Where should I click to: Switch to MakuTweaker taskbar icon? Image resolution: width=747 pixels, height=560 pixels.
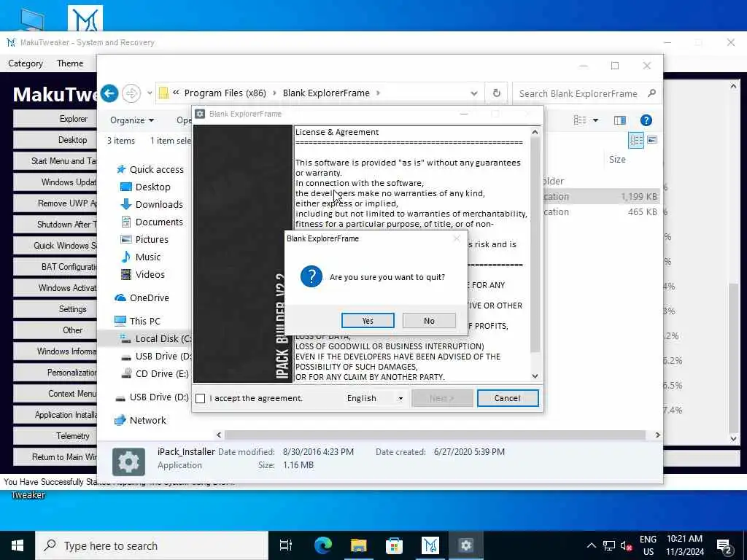pos(430,545)
